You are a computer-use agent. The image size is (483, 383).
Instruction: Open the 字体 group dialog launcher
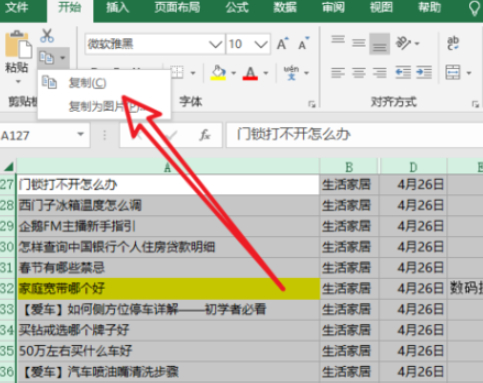click(x=312, y=104)
